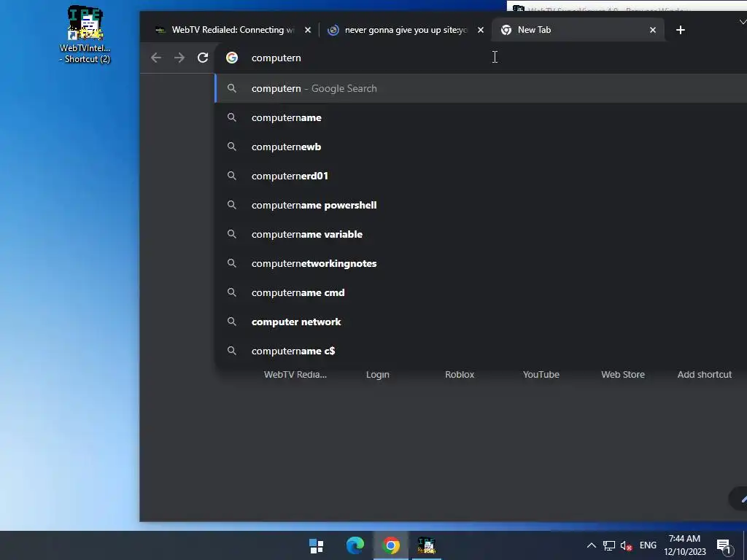Launch Microsoft Edge from the taskbar
The width and height of the screenshot is (747, 560).
pyautogui.click(x=355, y=545)
